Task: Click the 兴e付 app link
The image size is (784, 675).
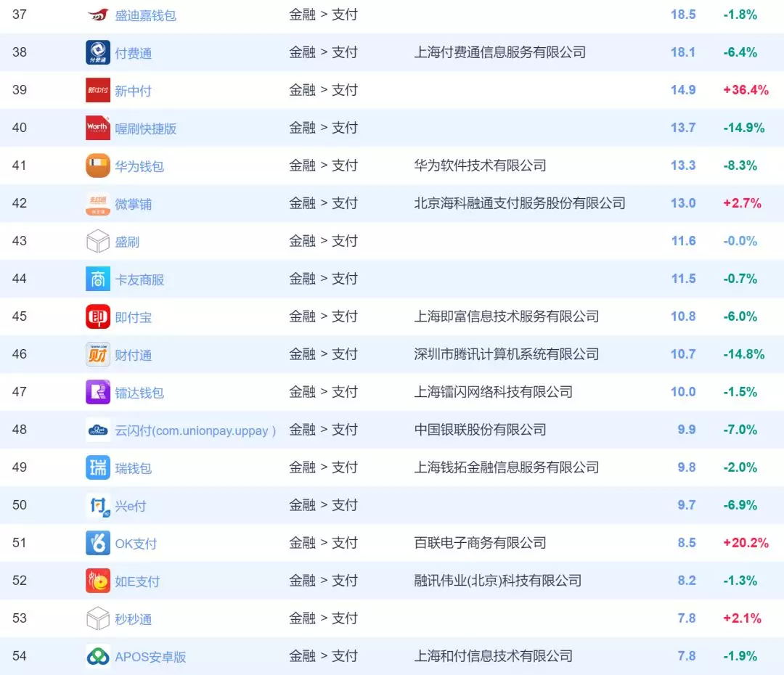Action: (131, 504)
